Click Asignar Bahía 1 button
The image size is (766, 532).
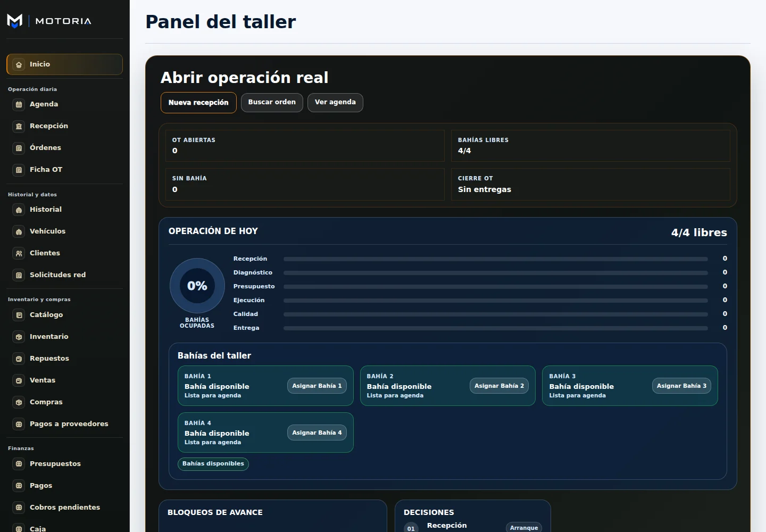[x=317, y=386]
